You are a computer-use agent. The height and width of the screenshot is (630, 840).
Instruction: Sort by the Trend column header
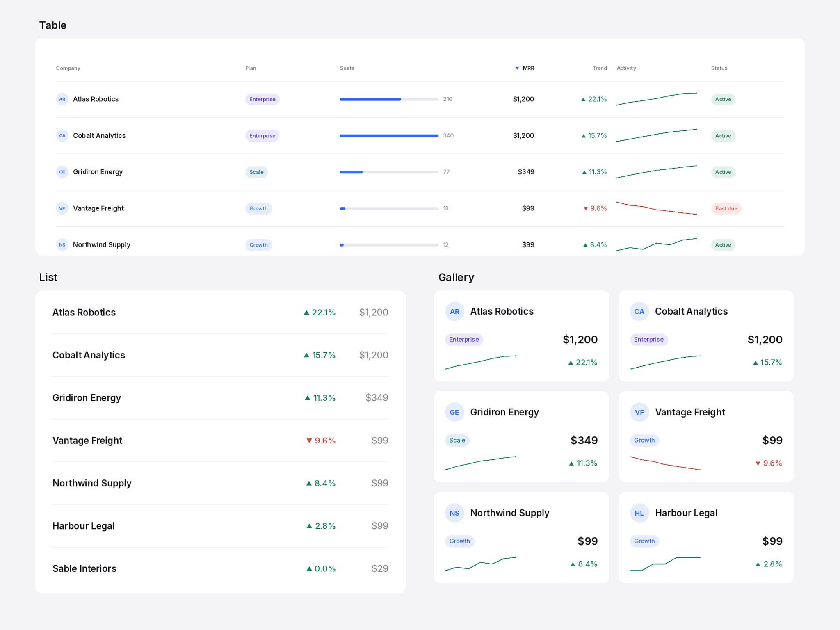pyautogui.click(x=600, y=68)
